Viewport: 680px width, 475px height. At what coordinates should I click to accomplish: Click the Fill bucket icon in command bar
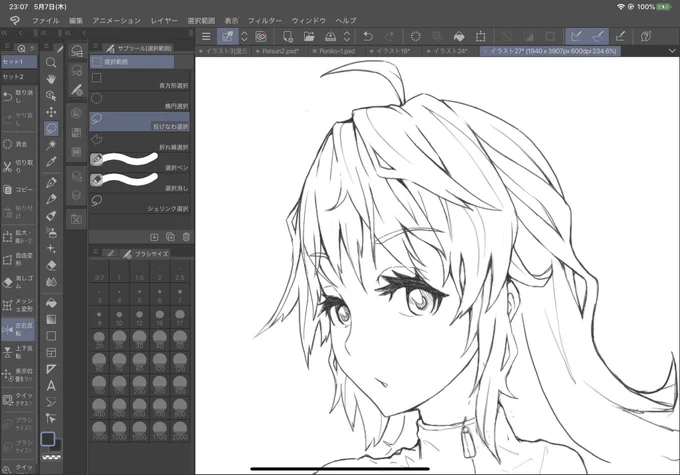point(459,37)
